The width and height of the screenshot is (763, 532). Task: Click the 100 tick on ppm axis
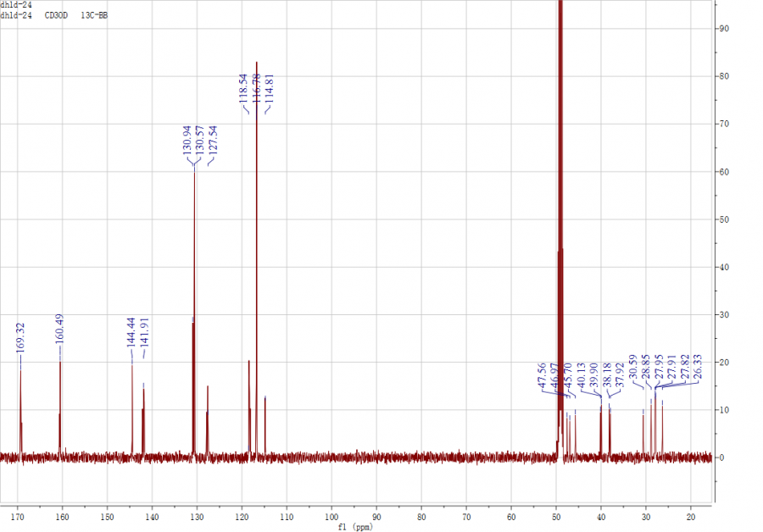click(x=331, y=517)
